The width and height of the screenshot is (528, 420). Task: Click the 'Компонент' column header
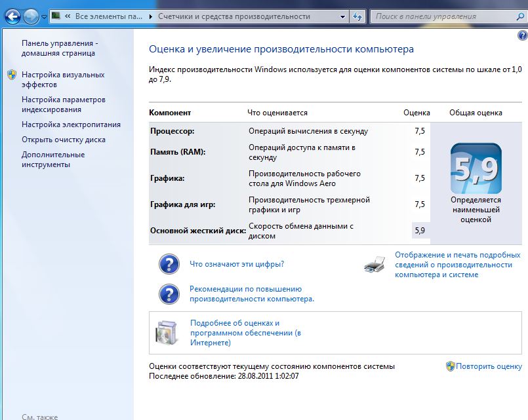(170, 113)
